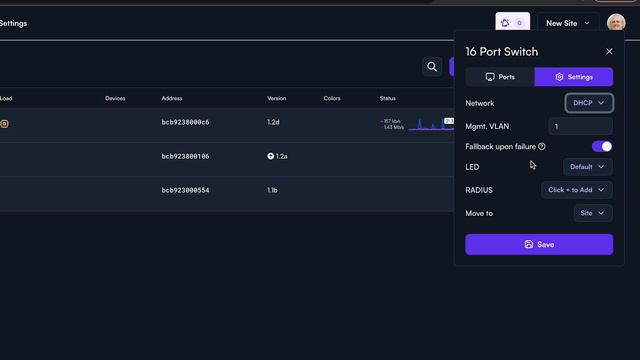The width and height of the screenshot is (640, 360).
Task: Click the Settings page heading
Action: (x=13, y=23)
